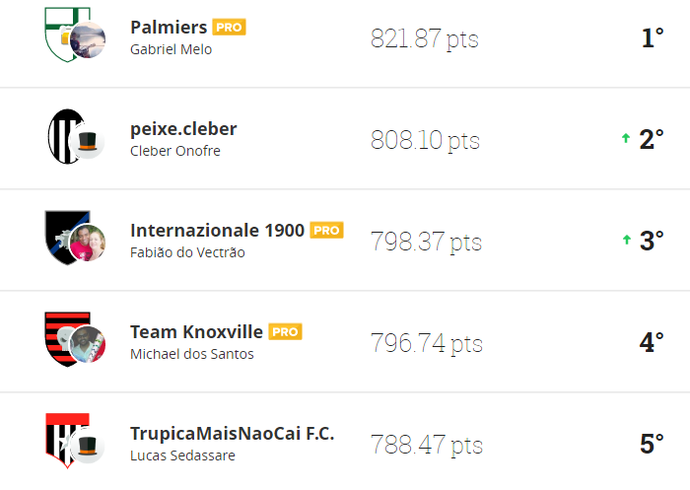Open the TrupicaMaisNaoCai F.C. striped shield crest
690x490 pixels.
65,440
